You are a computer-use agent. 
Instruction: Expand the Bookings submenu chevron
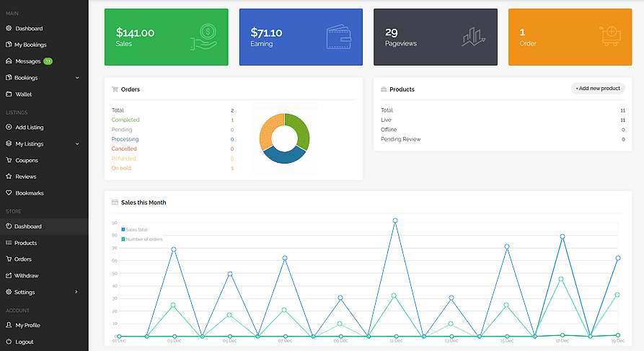click(77, 78)
